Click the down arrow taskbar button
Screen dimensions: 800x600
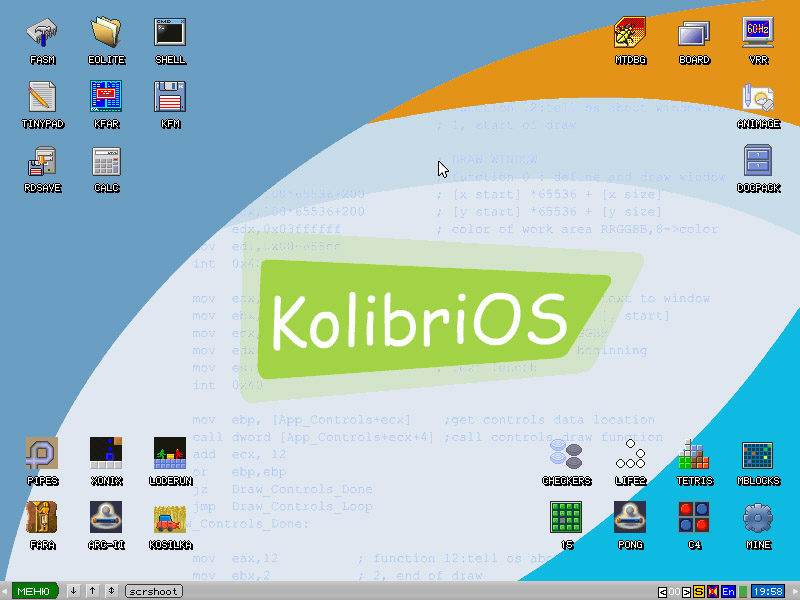[73, 591]
